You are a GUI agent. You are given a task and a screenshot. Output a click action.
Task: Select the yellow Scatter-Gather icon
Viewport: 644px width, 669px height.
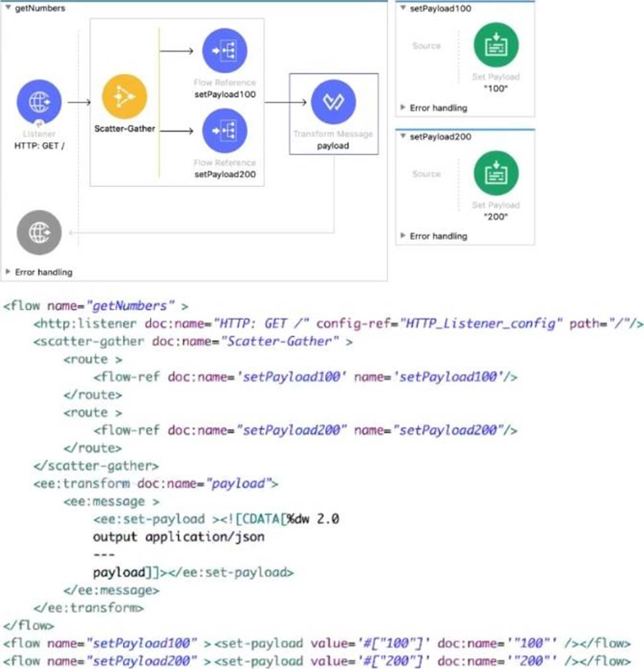[x=124, y=97]
